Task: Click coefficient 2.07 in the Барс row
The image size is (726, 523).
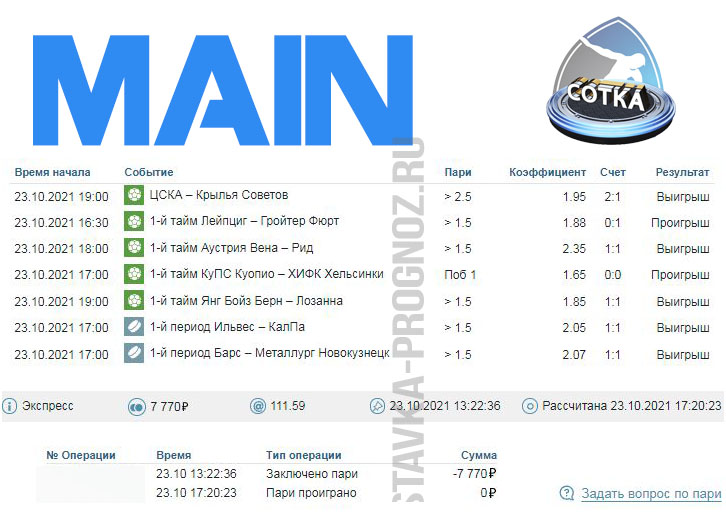Action: pyautogui.click(x=574, y=355)
